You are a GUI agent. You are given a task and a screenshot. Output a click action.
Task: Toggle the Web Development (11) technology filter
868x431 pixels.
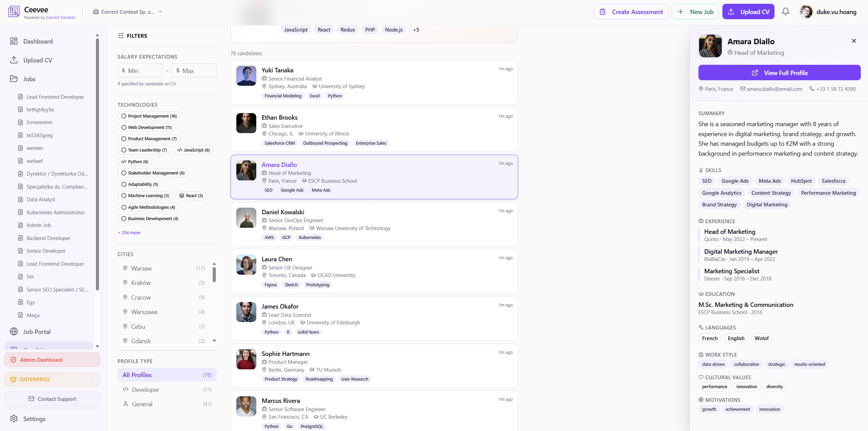(x=146, y=127)
